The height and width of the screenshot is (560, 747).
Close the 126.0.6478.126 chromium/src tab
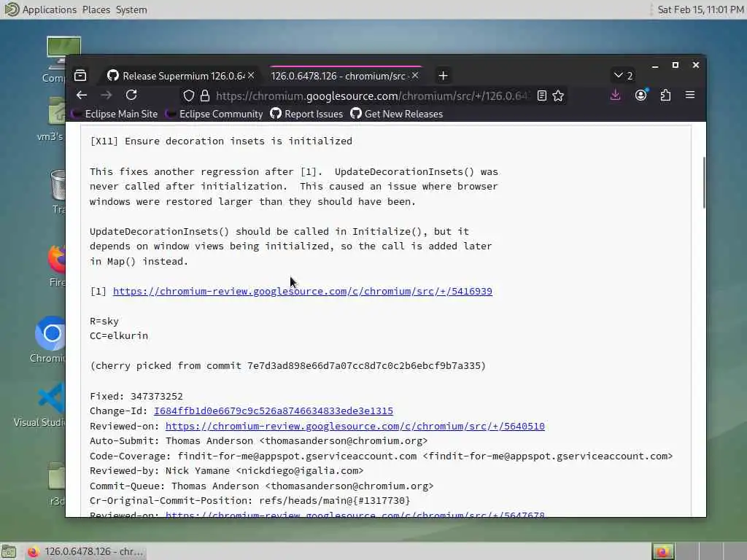pyautogui.click(x=415, y=76)
